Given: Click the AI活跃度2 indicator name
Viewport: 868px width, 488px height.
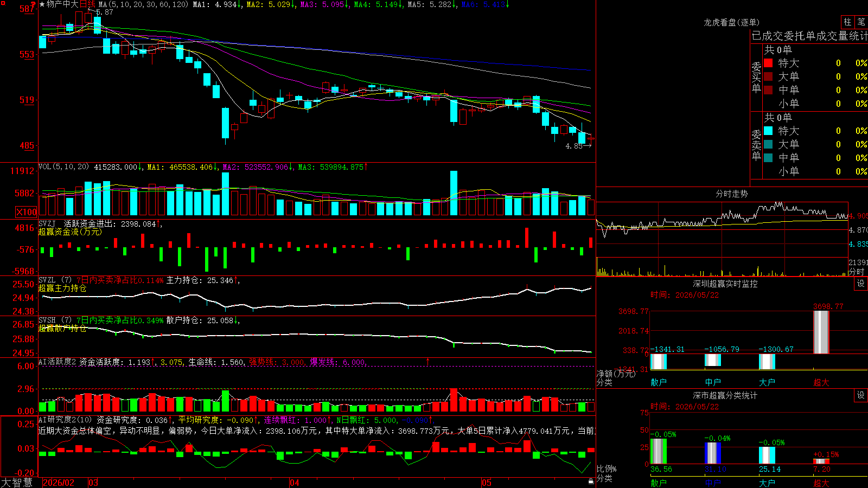Looking at the screenshot, I should pyautogui.click(x=57, y=362).
